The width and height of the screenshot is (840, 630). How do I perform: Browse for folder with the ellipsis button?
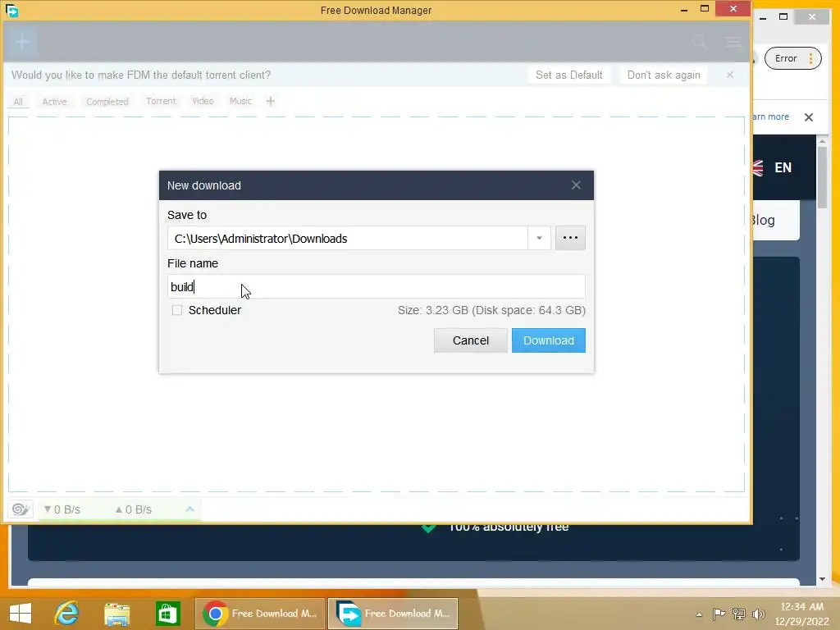[x=570, y=238]
